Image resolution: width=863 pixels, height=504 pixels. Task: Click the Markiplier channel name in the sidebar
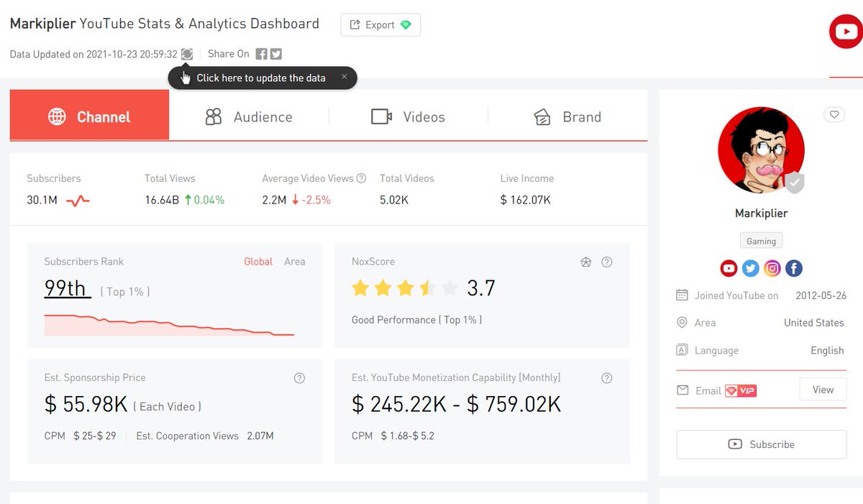pyautogui.click(x=762, y=214)
